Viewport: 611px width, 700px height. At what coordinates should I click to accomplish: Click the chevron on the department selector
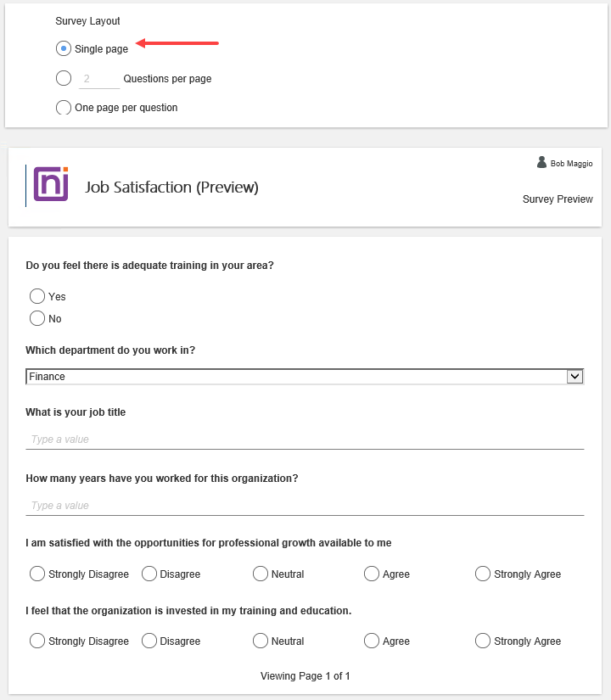pos(575,376)
